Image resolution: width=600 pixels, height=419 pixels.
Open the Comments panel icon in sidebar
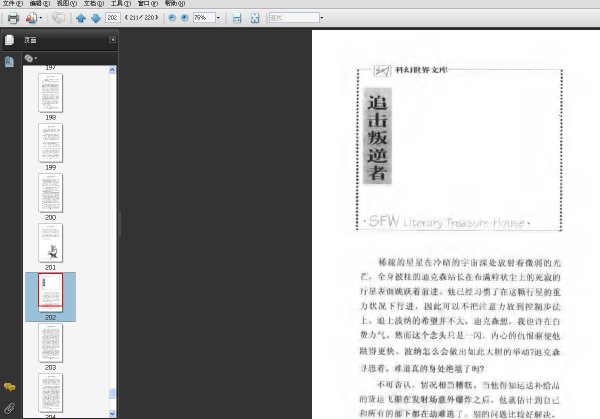pyautogui.click(x=10, y=387)
